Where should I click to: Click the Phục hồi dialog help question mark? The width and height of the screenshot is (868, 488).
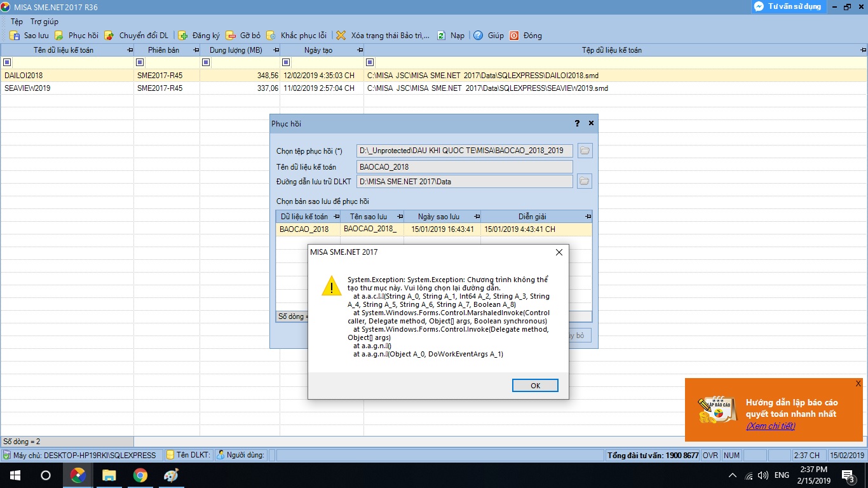click(x=577, y=123)
